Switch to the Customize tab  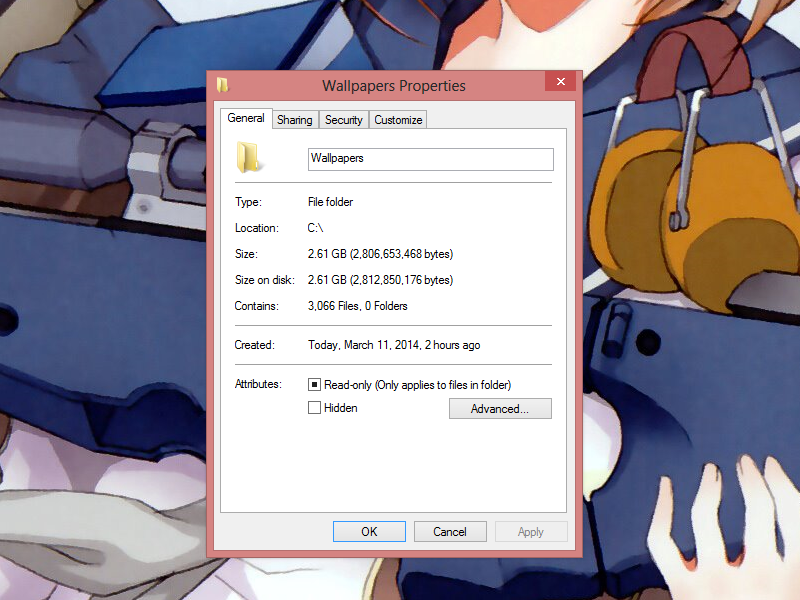398,120
